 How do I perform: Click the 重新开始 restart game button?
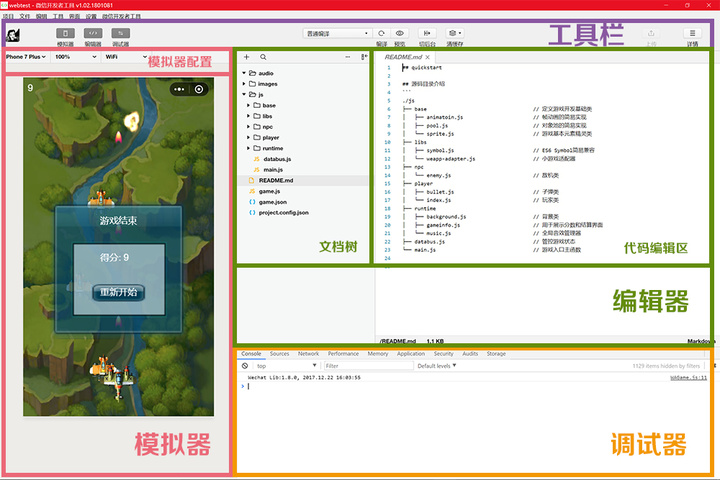[x=118, y=292]
